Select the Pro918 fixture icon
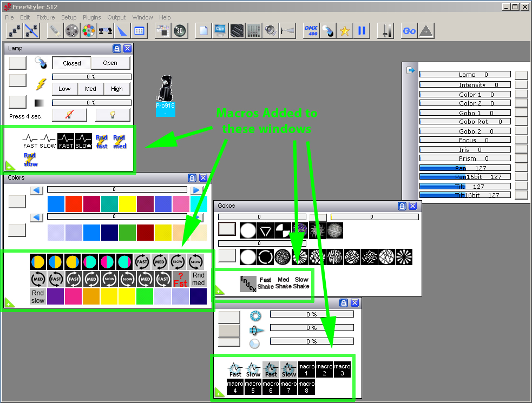 (166, 95)
